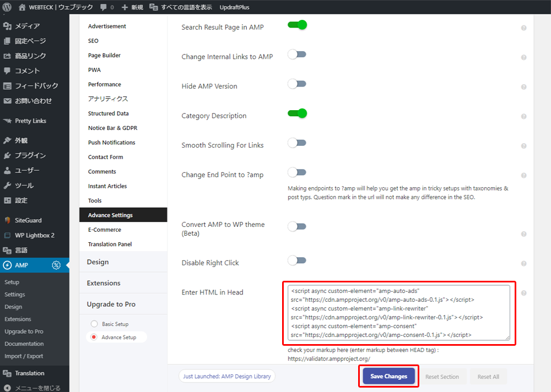This screenshot has height=392, width=551.
Task: Click the percent badge icon beside AMP
Action: pyautogui.click(x=56, y=265)
